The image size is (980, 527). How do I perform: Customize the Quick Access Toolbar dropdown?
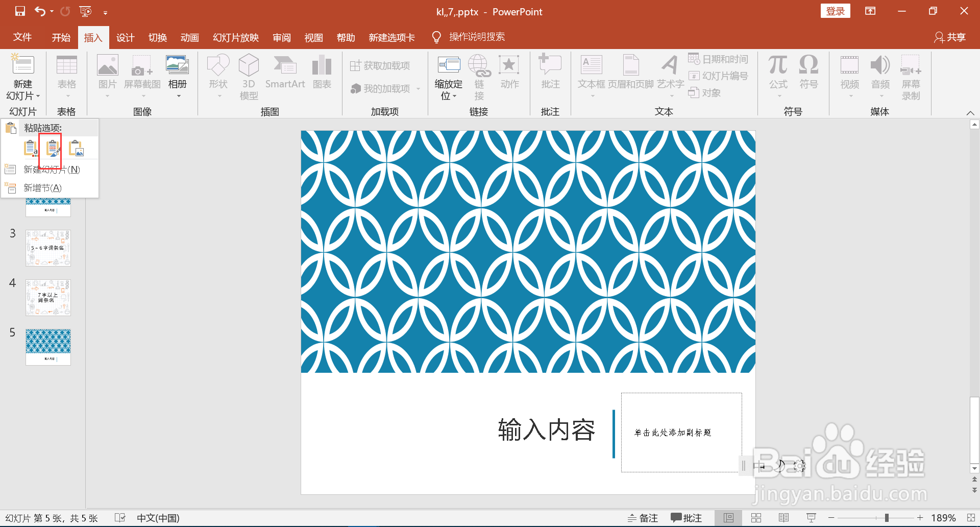(x=105, y=12)
